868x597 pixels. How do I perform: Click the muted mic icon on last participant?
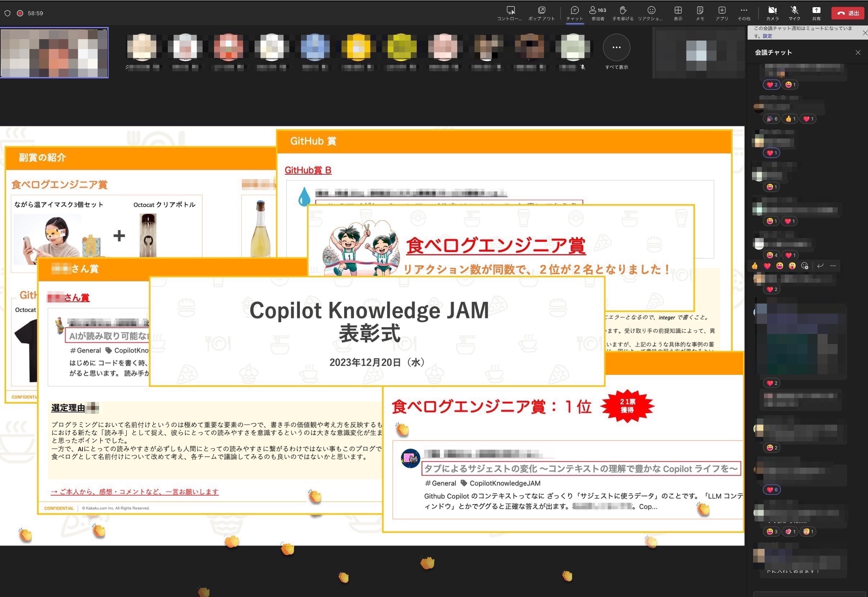[x=583, y=67]
